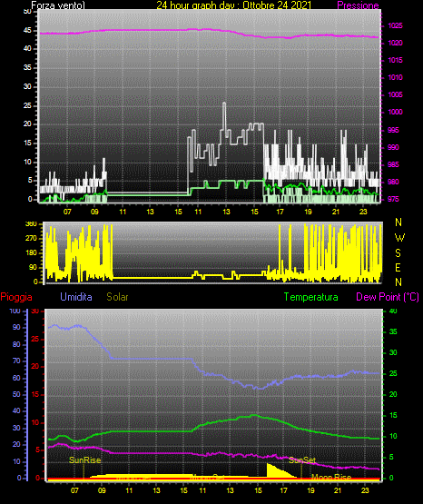Viewport: 423px width, 504px height.
Task: Click the SunRise marker on lower graph
Action: (x=84, y=460)
